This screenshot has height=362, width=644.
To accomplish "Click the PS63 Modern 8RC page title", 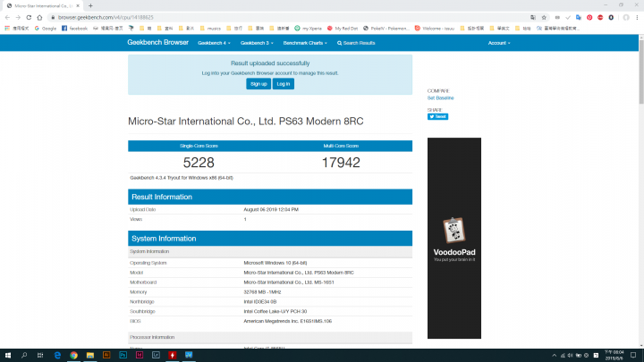I will tap(246, 121).
